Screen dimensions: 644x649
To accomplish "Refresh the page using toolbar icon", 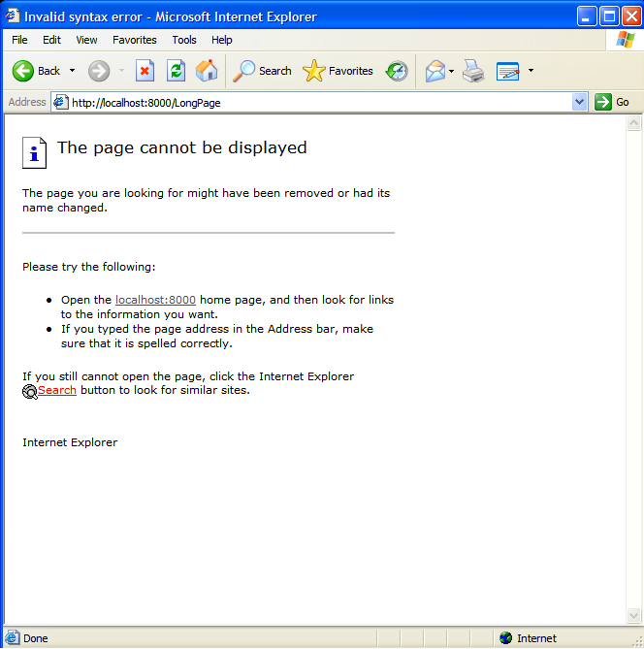I will click(176, 71).
